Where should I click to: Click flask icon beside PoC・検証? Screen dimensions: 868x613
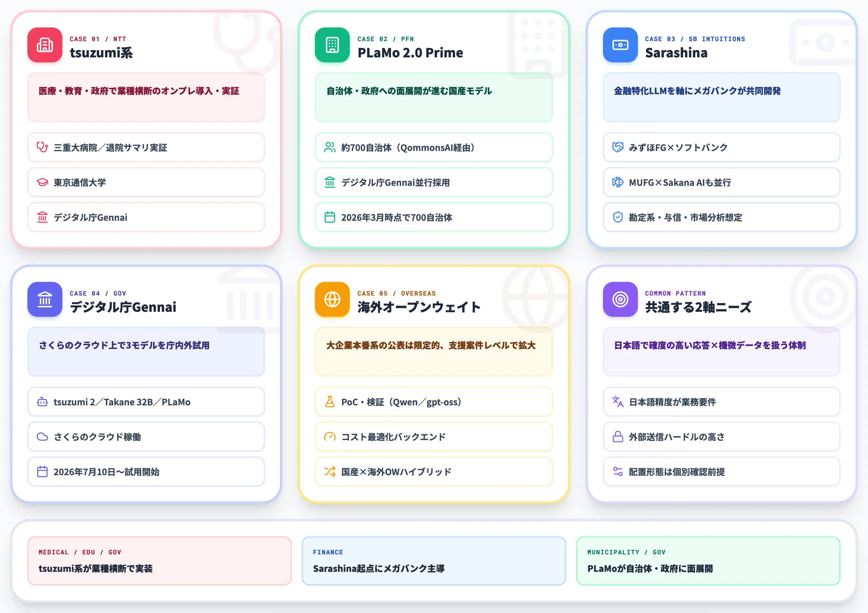330,402
